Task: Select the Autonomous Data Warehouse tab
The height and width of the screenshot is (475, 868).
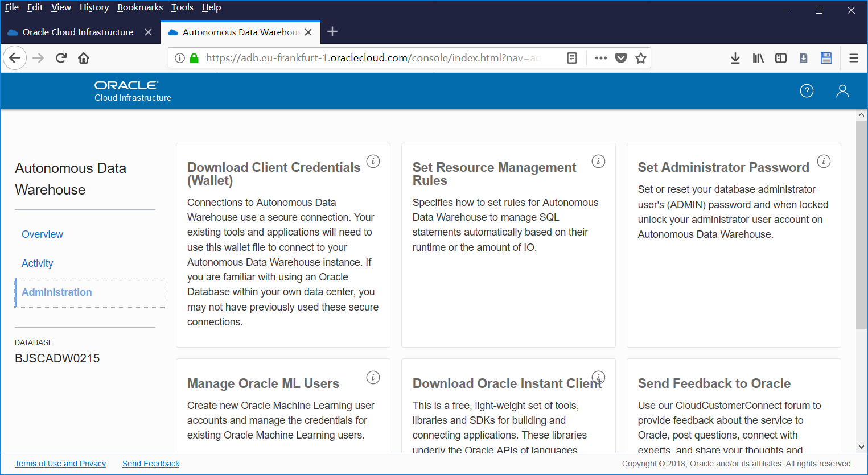Action: coord(241,32)
